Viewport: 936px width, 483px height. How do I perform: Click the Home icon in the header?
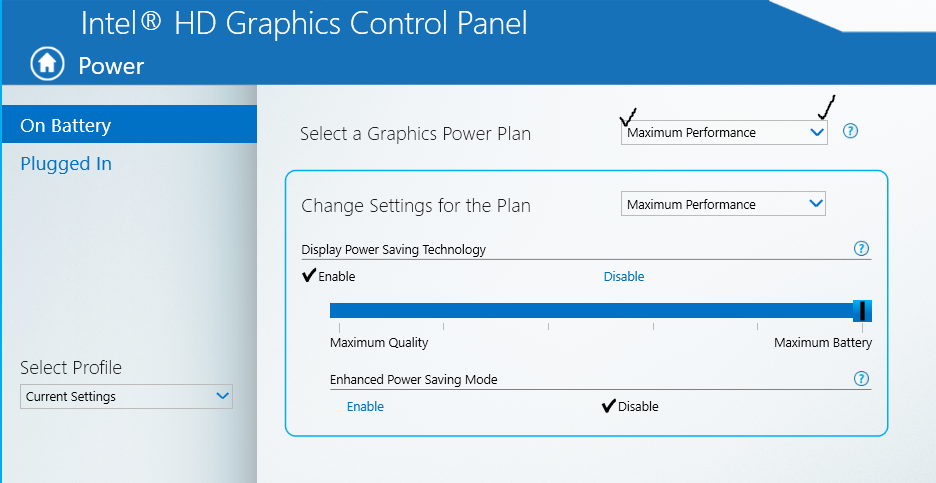pyautogui.click(x=47, y=63)
